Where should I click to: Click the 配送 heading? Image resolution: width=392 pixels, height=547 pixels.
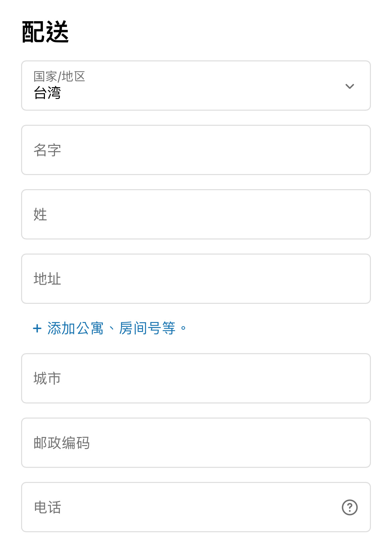(x=45, y=32)
